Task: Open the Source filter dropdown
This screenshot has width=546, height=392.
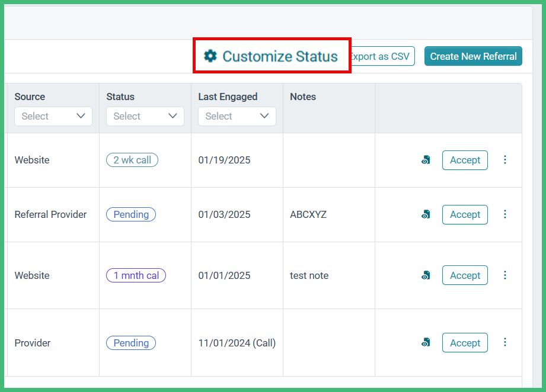Action: (x=53, y=116)
